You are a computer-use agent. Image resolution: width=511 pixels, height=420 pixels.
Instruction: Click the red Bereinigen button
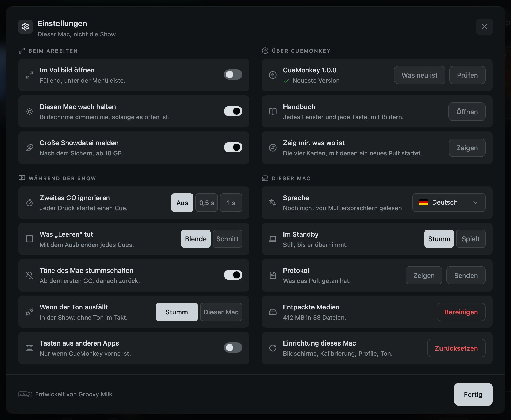click(x=461, y=312)
